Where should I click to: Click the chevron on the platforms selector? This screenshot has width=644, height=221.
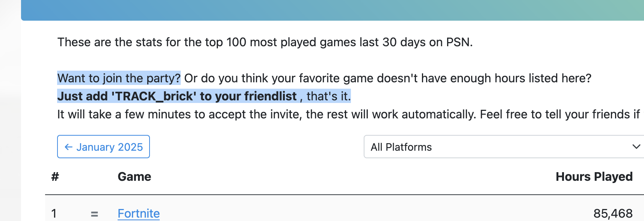[636, 147]
